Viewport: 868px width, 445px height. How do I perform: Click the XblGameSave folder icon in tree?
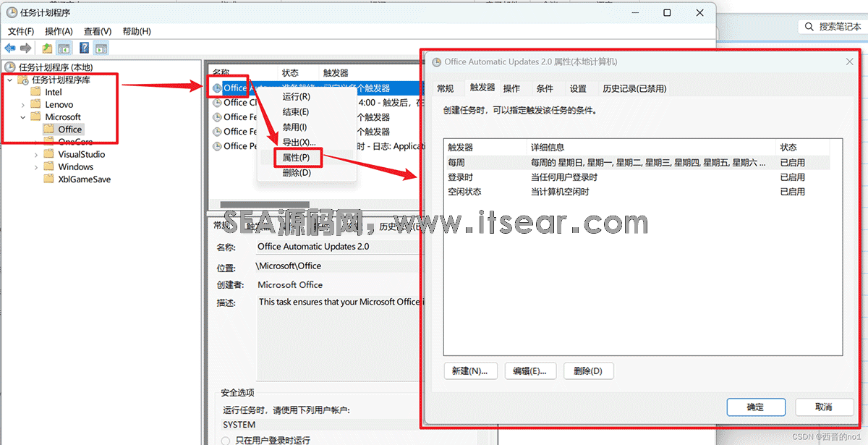(49, 179)
